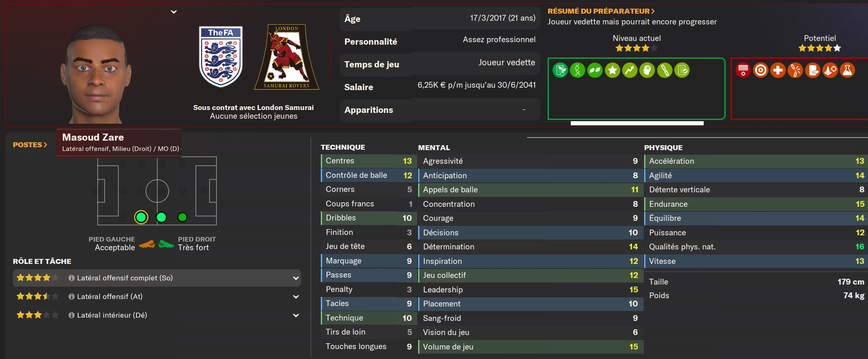The width and height of the screenshot is (868, 359).
Task: Click the orange medical cross icon
Action: click(x=778, y=70)
